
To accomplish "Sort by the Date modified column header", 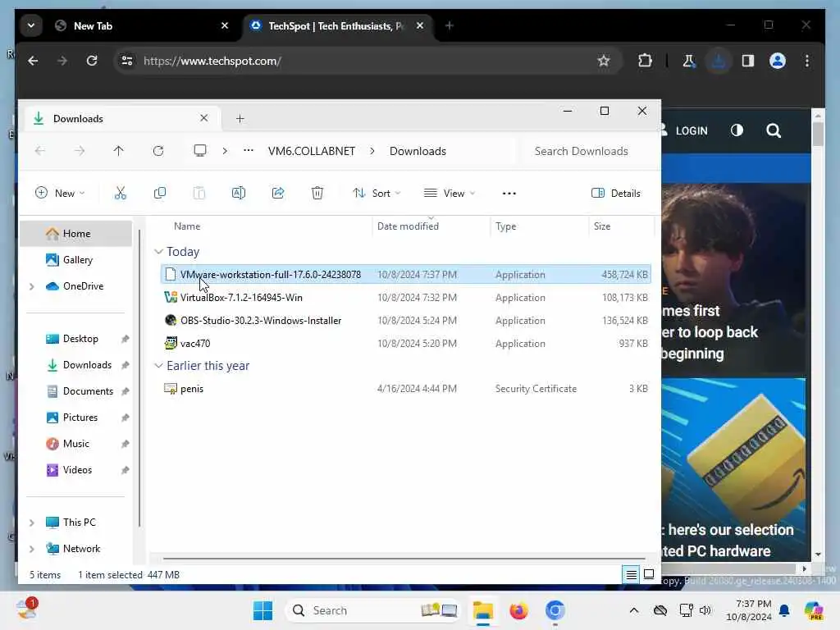I will [x=408, y=226].
